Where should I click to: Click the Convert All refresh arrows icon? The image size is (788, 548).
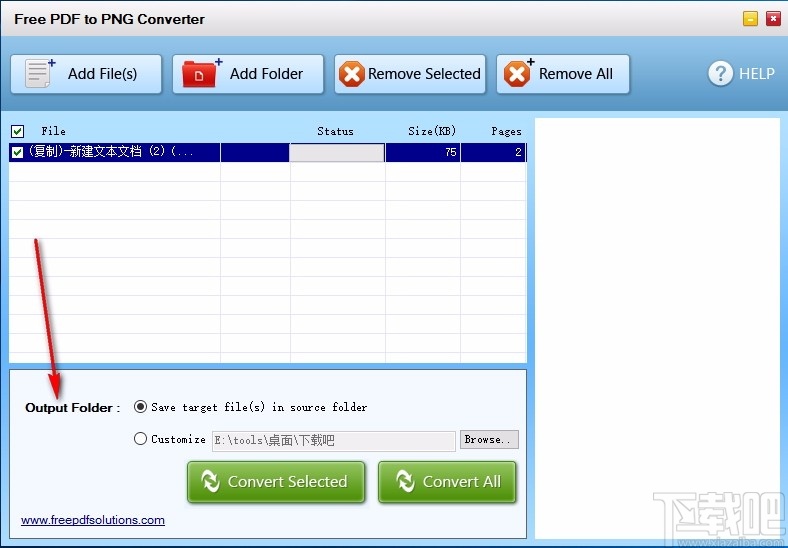[x=405, y=481]
